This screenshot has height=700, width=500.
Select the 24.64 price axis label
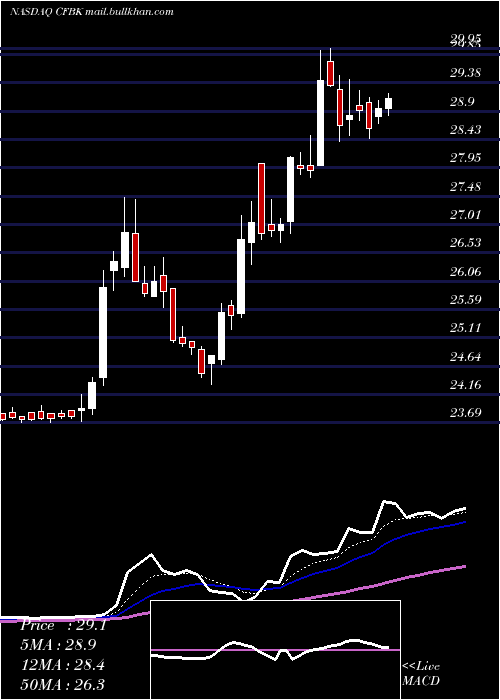465,356
